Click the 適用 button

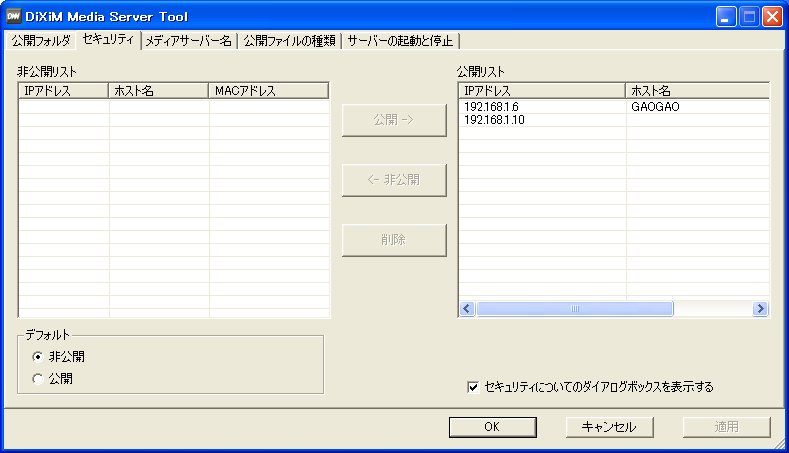click(x=726, y=427)
